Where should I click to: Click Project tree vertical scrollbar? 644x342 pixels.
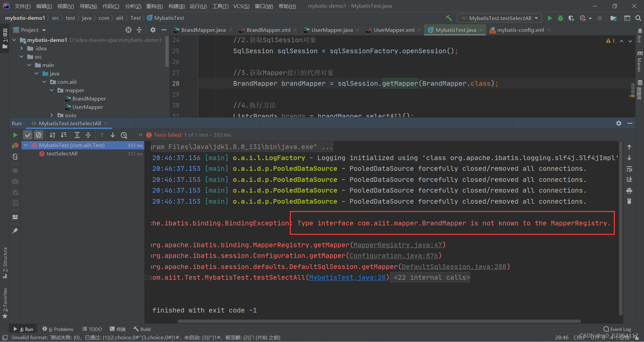pyautogui.click(x=167, y=52)
